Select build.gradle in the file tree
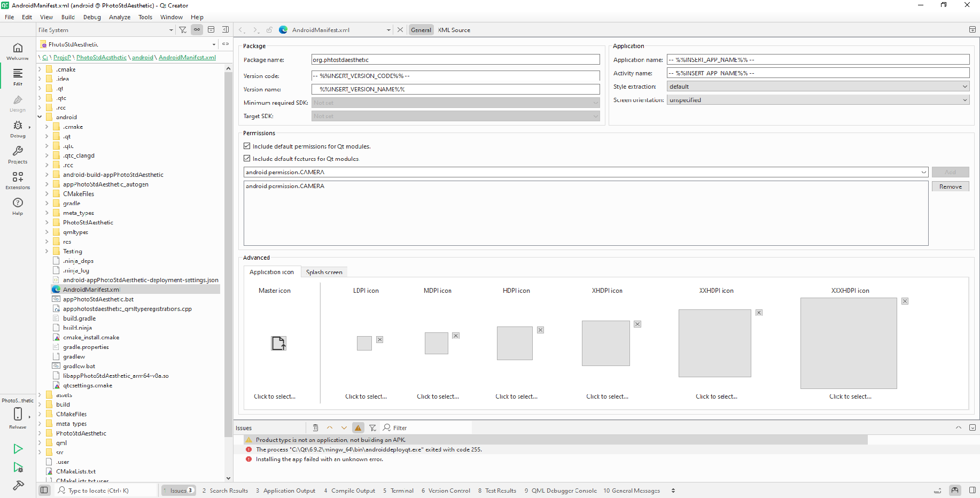 click(79, 318)
